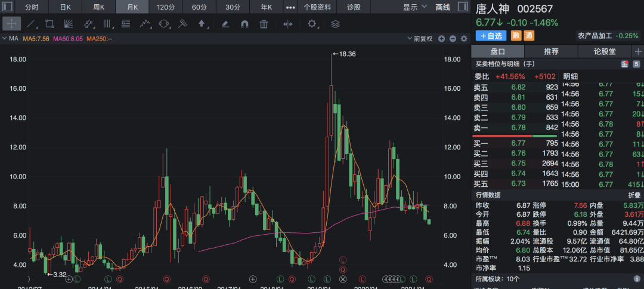Viewport: 644px width, 289px height.
Task: Switch to 日K daily chart tab
Action: tap(66, 7)
